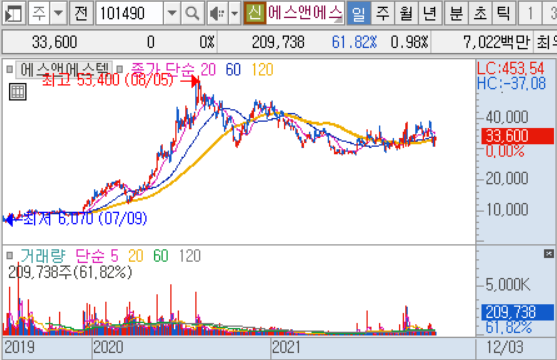Click the 0.00% change label on axis
Screen dimensions: 557x360
(x=505, y=151)
